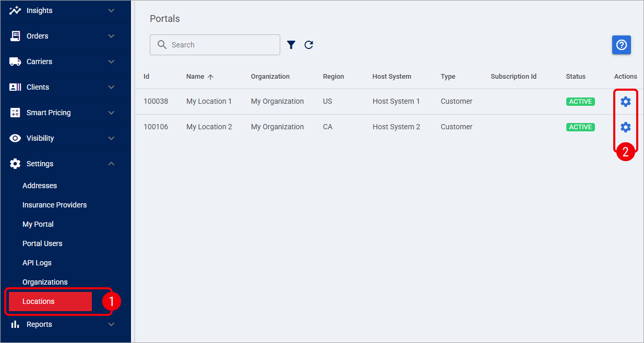Screen dimensions: 644x343
Task: Expand the Clients menu chevron
Action: 111,87
